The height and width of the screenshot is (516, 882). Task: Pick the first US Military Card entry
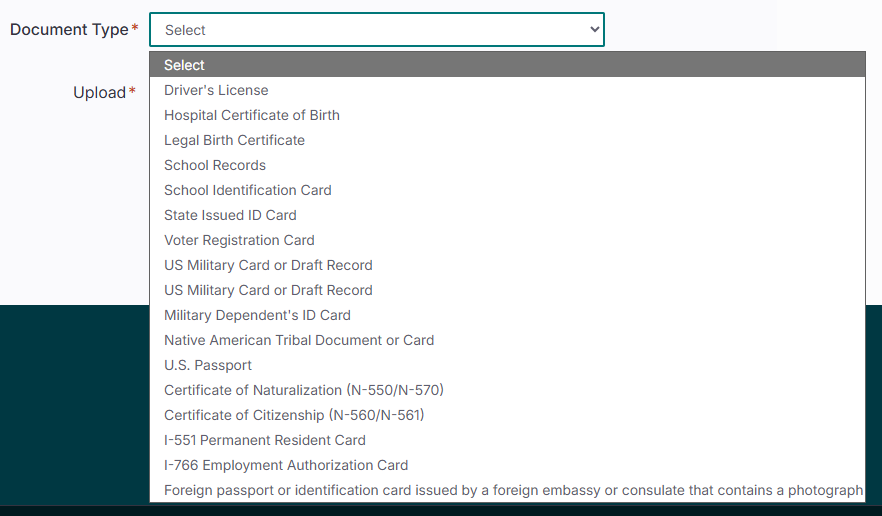pos(506,265)
